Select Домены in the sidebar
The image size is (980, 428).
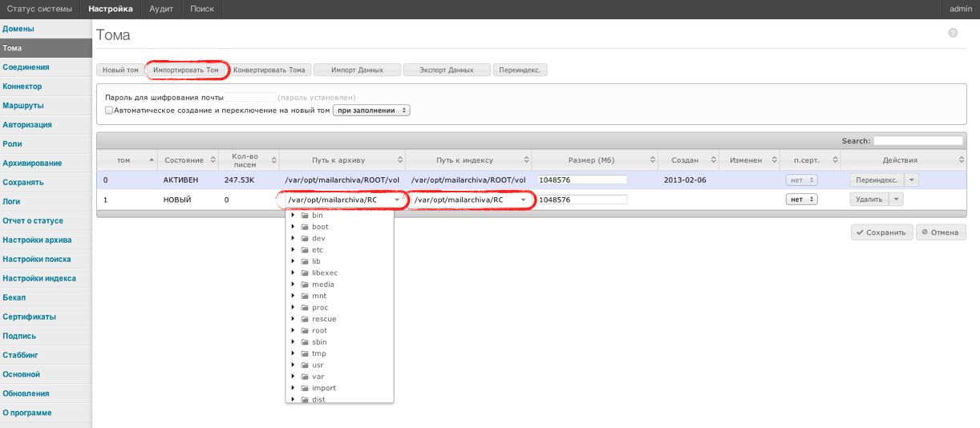tap(46, 29)
